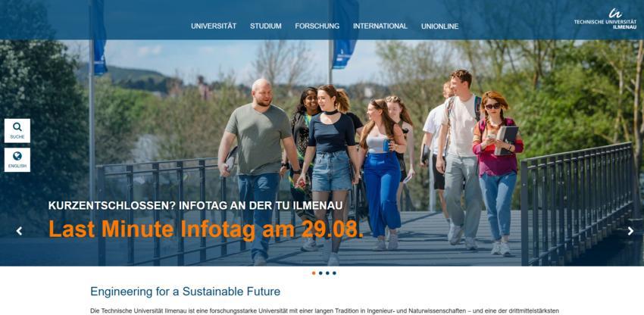Advance to next slide arrow

coord(630,231)
